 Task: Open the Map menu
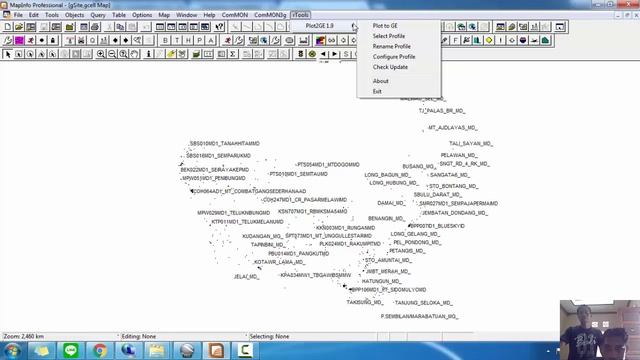[x=164, y=15]
